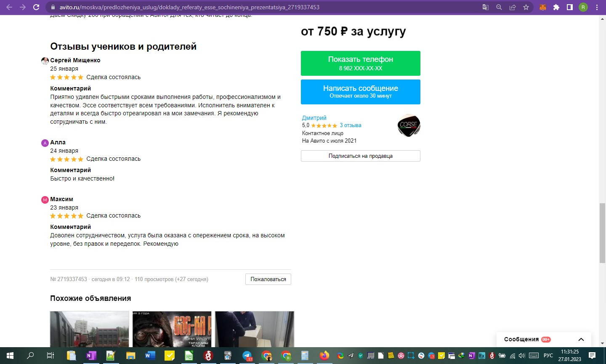Open the taskbar clock and calendar
Viewport: 606px width, 364px height.
(570, 356)
